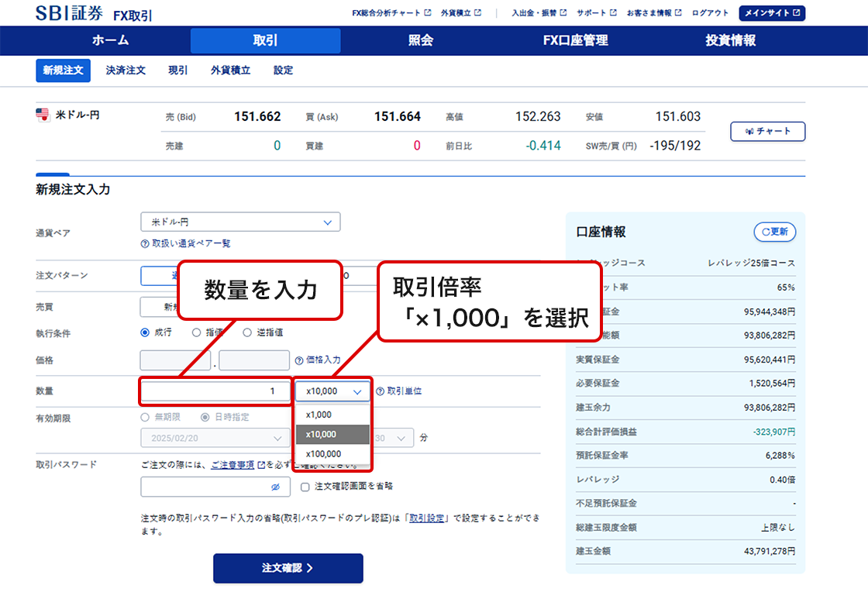
Task: Choose x1,000 from the multiplier list
Action: (332, 415)
